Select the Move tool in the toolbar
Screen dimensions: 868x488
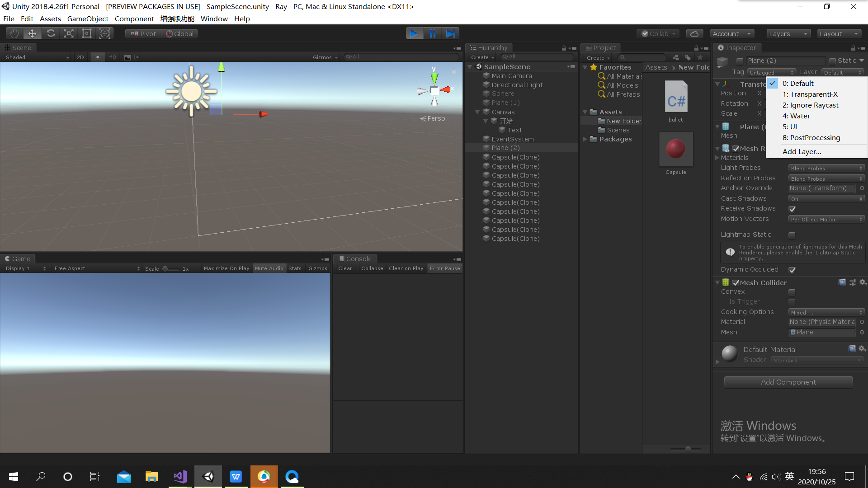tap(32, 33)
